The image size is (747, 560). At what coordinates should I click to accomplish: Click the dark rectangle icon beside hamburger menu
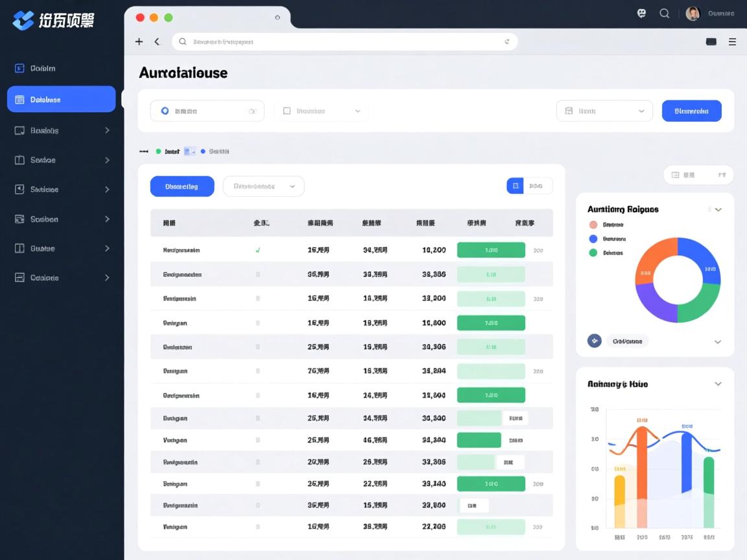[711, 41]
